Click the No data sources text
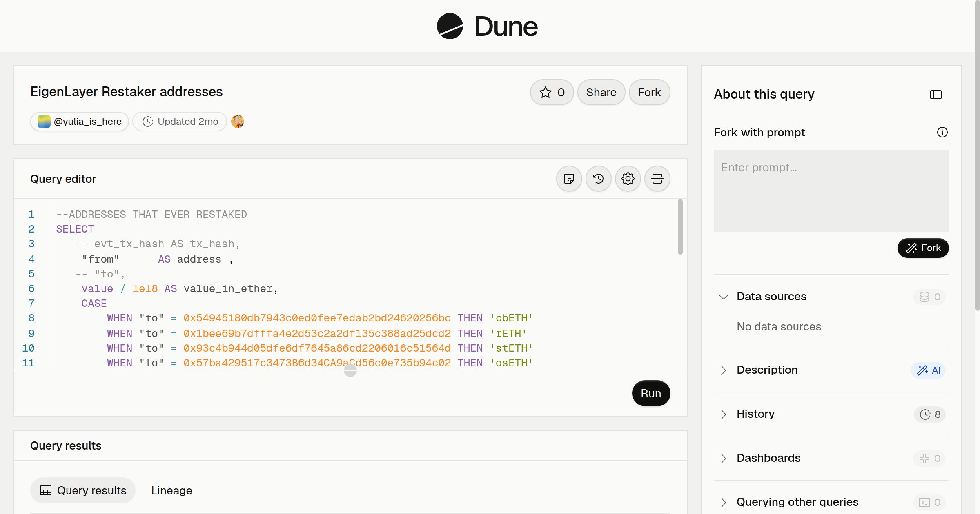 (x=779, y=326)
